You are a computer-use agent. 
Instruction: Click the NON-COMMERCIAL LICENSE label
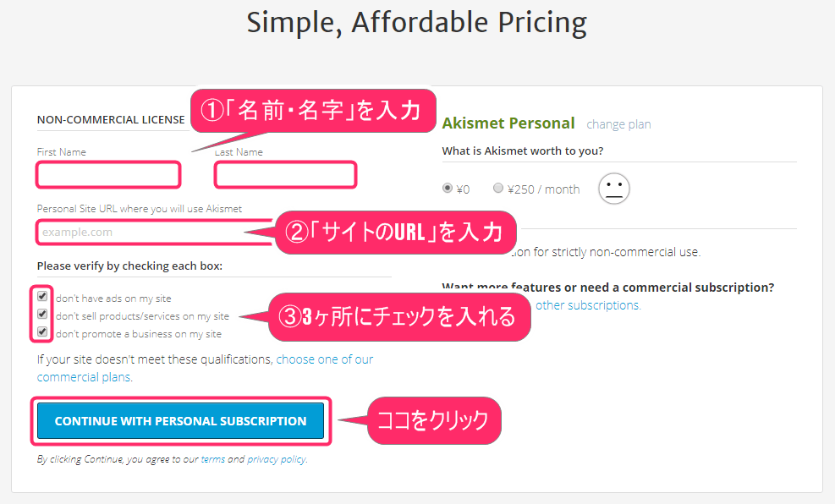pyautogui.click(x=111, y=119)
